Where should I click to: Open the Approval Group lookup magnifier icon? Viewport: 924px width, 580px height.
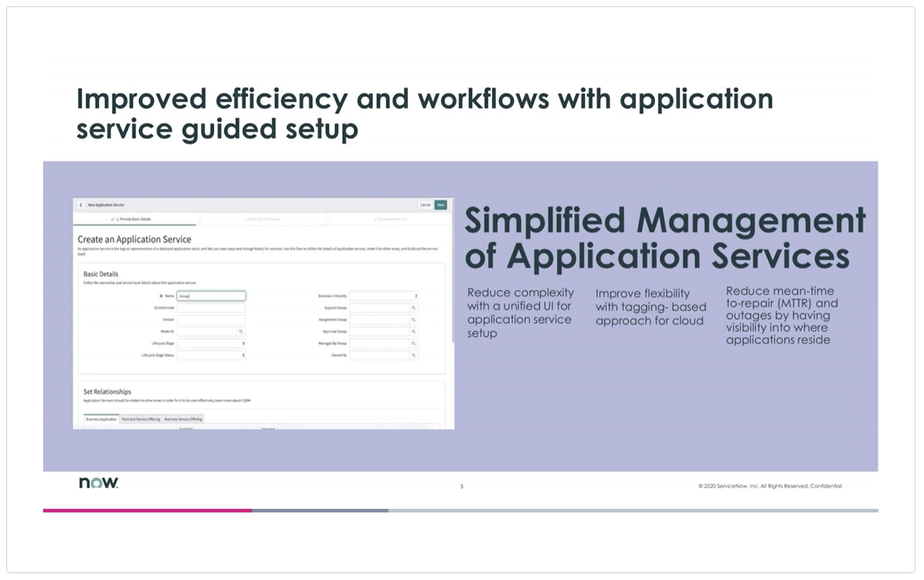coord(414,331)
